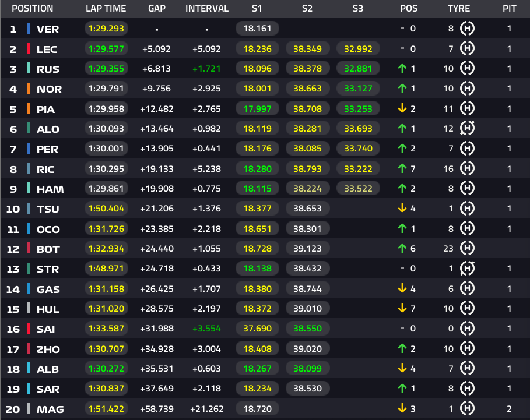This screenshot has height=420, width=530.
Task: Click the green up arrow for BOT
Action: coord(402,249)
